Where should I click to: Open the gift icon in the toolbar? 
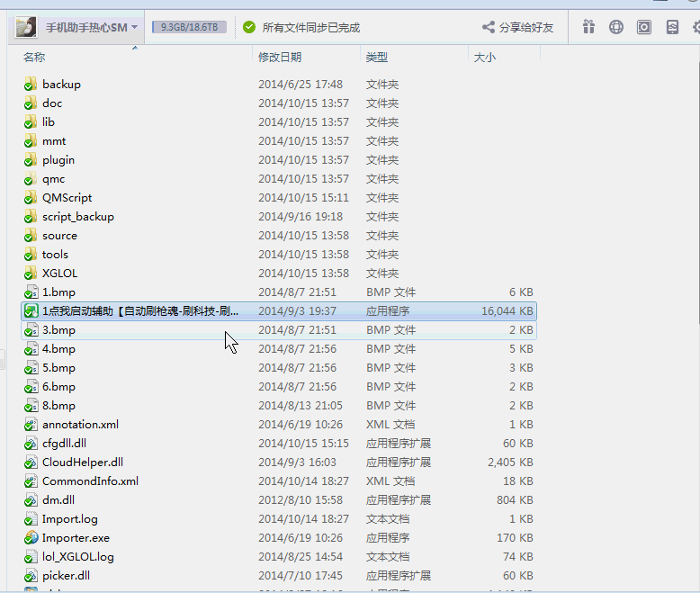(588, 27)
